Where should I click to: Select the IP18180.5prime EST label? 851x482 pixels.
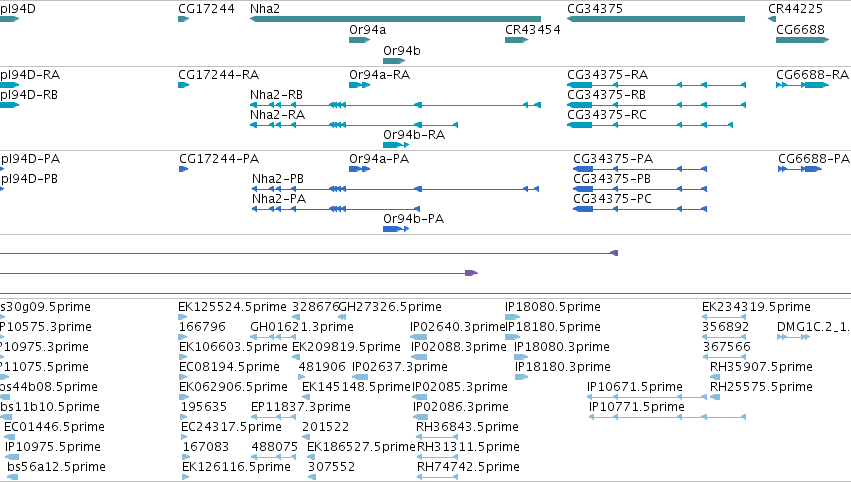pos(554,327)
